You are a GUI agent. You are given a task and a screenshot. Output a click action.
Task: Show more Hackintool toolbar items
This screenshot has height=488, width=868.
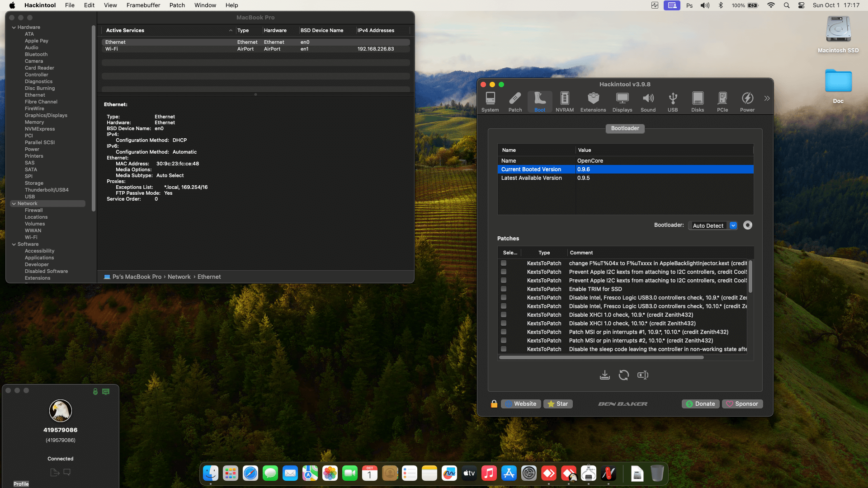[767, 98]
